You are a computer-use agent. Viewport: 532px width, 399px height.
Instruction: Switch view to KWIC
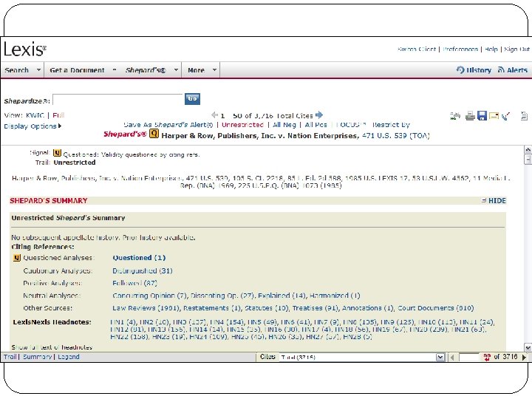pos(35,115)
